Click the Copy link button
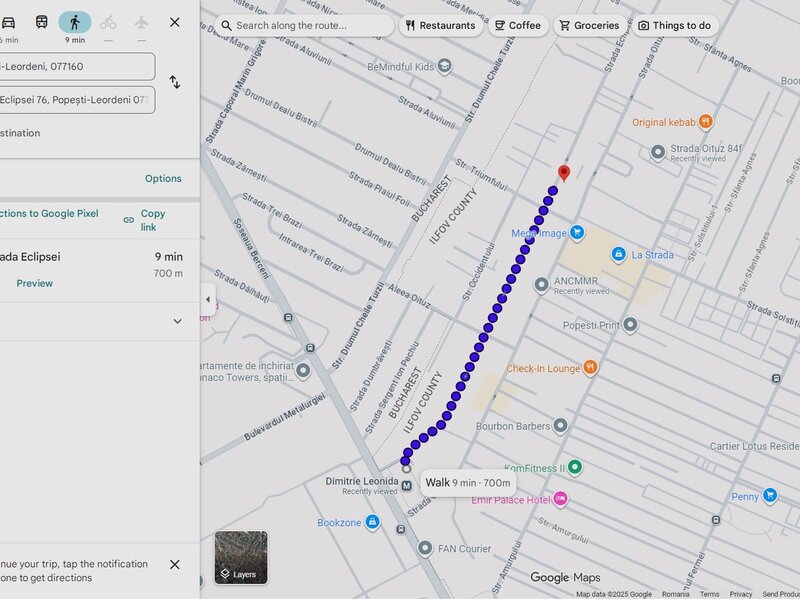Screen dimensions: 800x600 coord(144,220)
